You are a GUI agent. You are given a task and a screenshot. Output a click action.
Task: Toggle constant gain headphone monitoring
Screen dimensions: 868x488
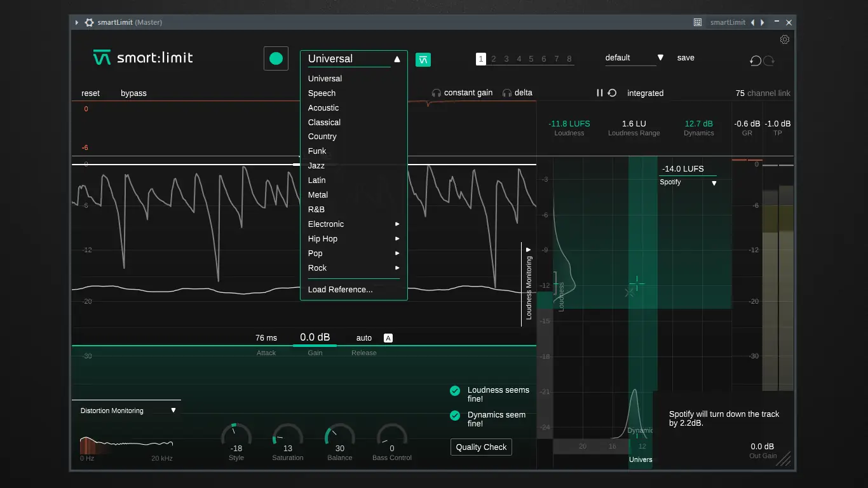[x=462, y=93]
